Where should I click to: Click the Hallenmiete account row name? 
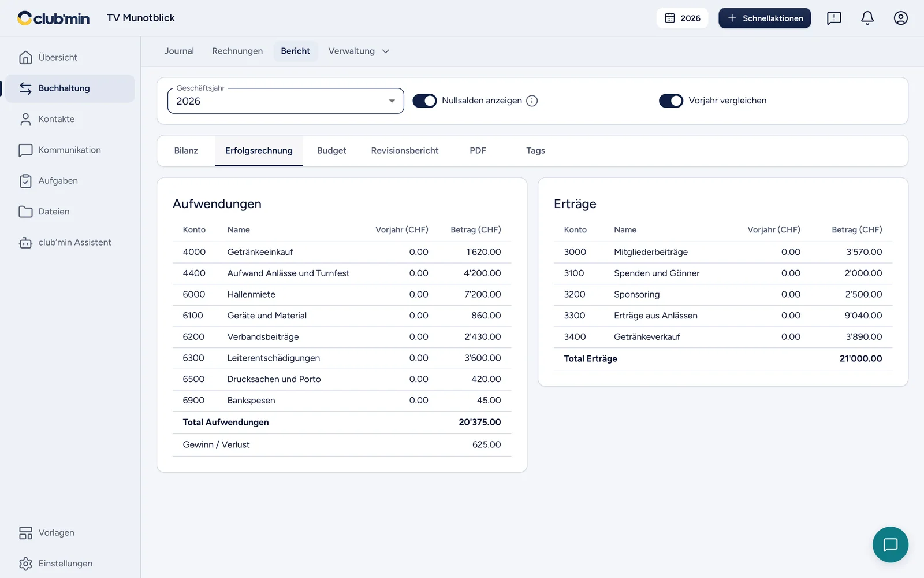[251, 294]
